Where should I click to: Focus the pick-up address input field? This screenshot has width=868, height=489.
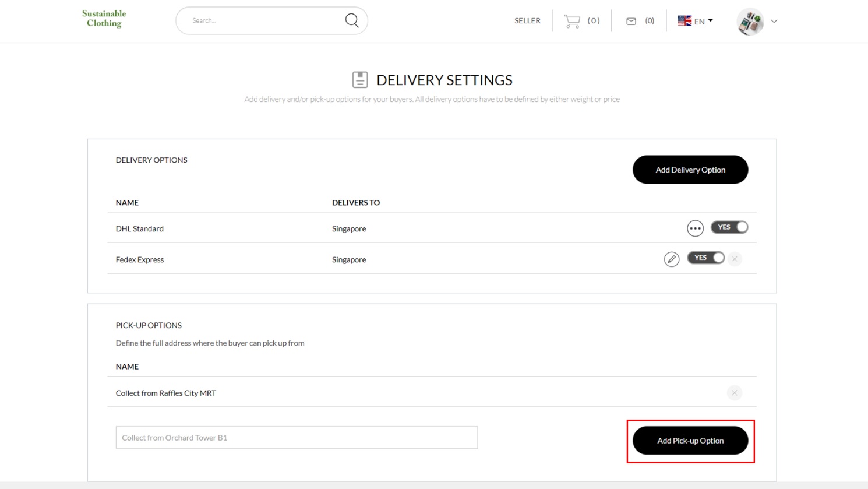(x=297, y=438)
